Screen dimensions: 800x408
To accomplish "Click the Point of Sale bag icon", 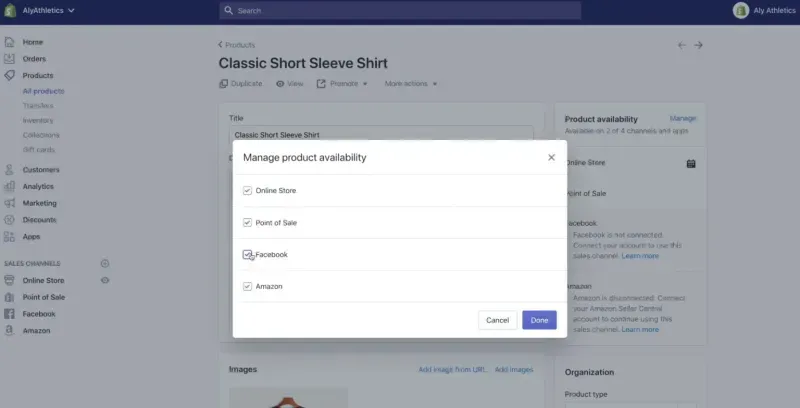I will click(9, 297).
